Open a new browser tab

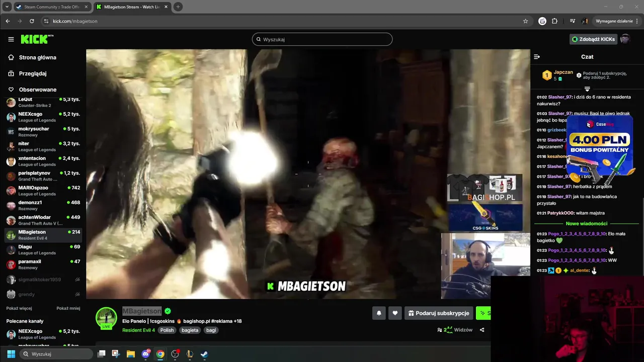(178, 7)
